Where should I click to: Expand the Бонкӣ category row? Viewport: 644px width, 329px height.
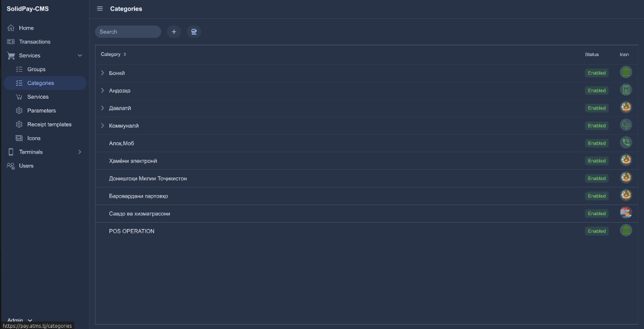click(103, 73)
